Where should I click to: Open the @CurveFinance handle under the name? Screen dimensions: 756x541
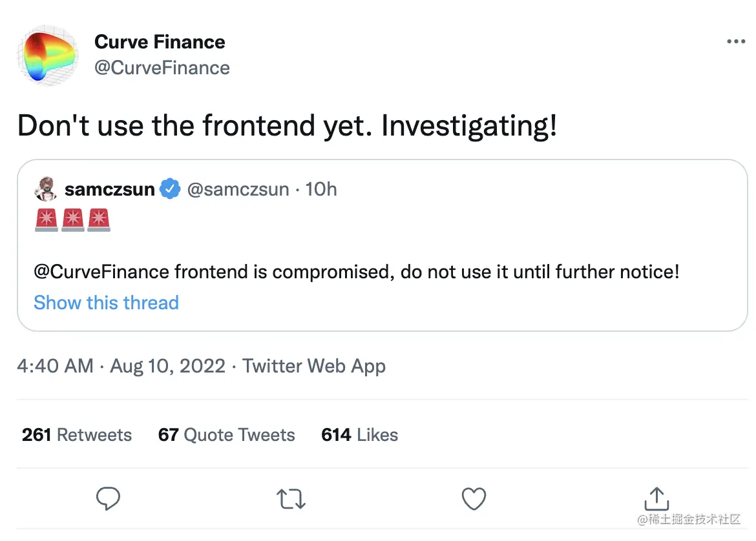[x=162, y=68]
